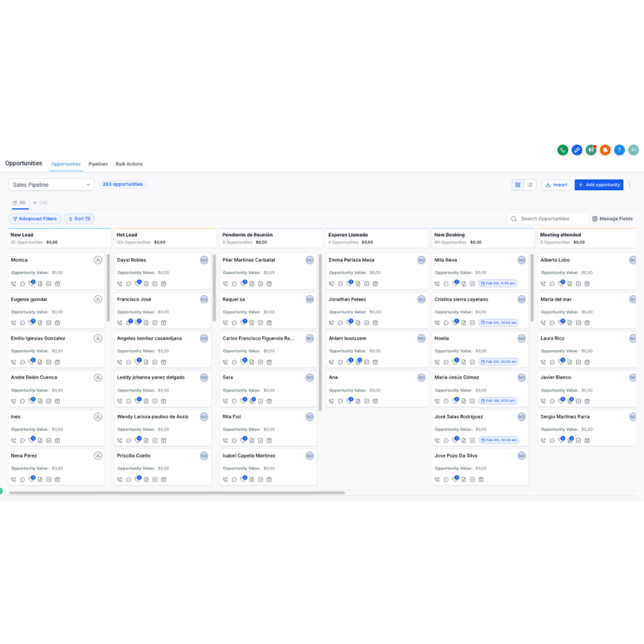Open calendar icon on Emma Perlaza Meza's card
644x644 pixels.
point(376,284)
